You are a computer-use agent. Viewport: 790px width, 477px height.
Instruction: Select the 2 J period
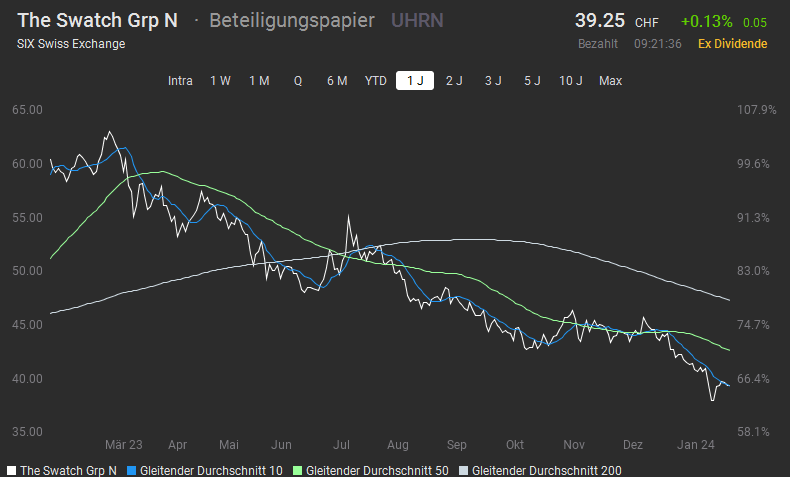[x=454, y=81]
